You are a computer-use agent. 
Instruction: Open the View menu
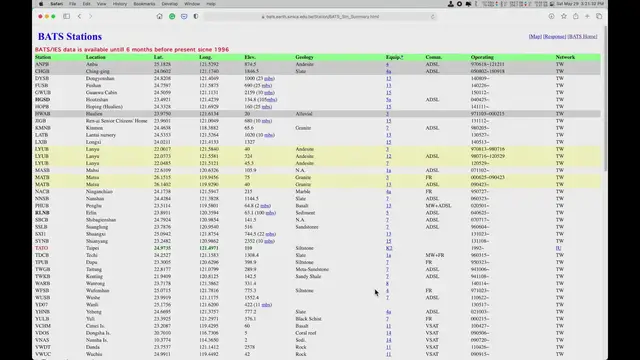101,4
